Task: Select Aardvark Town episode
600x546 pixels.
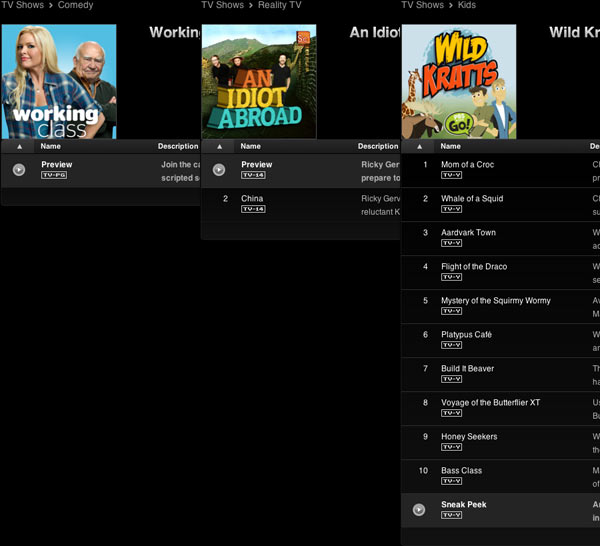Action: click(468, 233)
